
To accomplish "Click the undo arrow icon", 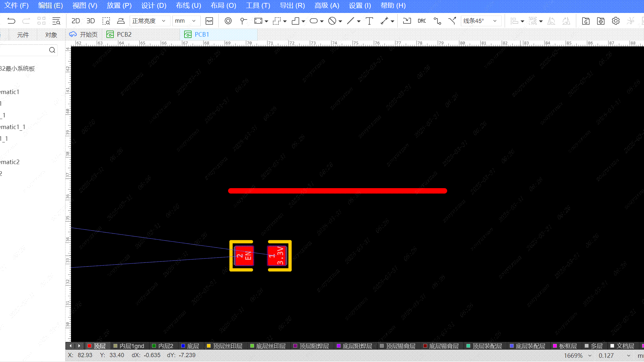I will click(11, 21).
